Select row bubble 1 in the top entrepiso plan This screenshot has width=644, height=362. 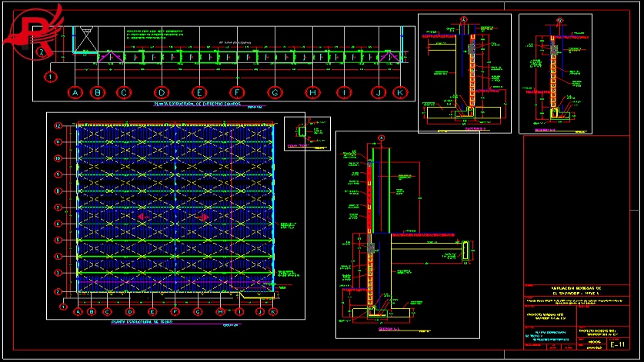pos(50,77)
